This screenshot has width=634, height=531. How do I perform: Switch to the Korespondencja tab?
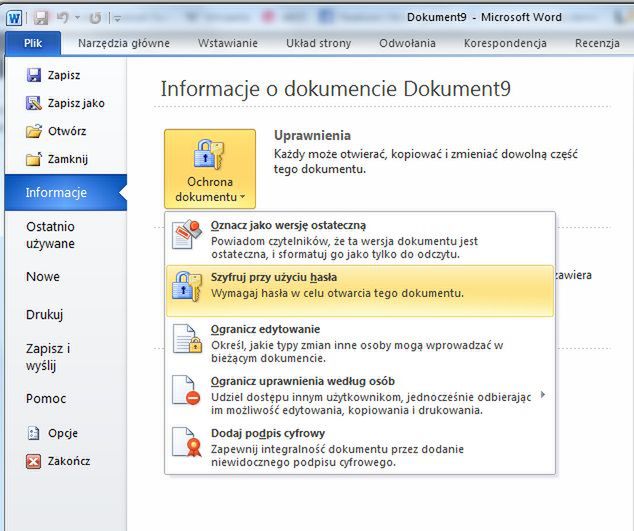coord(505,43)
